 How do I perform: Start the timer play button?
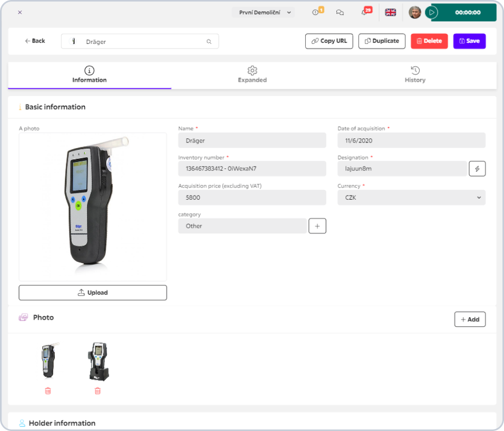pos(432,13)
